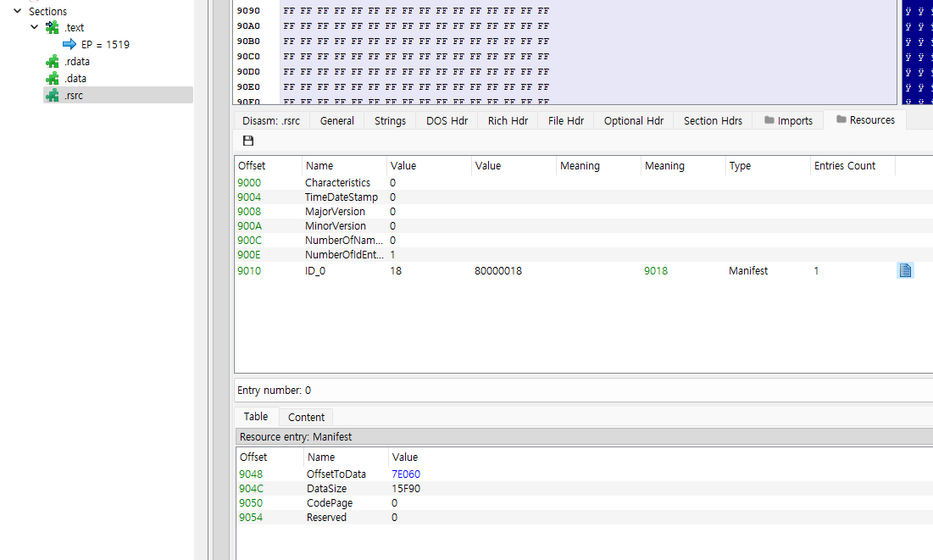The height and width of the screenshot is (560, 933).
Task: Select the Table tab
Action: point(256,417)
